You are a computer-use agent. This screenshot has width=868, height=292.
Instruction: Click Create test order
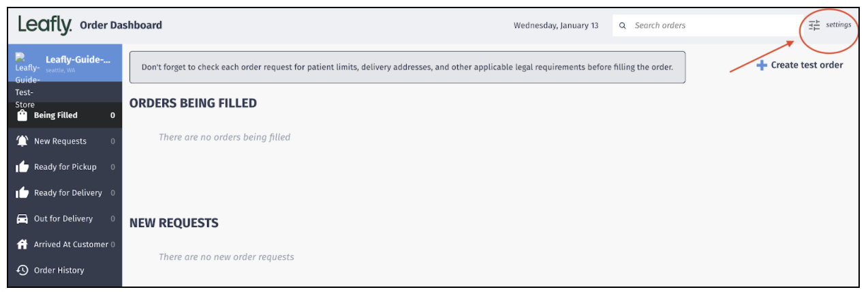[x=807, y=65]
